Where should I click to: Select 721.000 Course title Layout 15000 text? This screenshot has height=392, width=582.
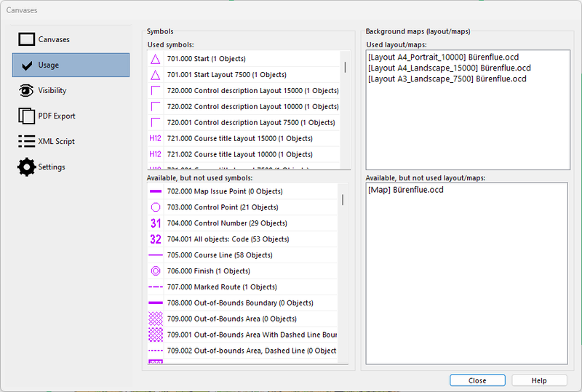240,138
